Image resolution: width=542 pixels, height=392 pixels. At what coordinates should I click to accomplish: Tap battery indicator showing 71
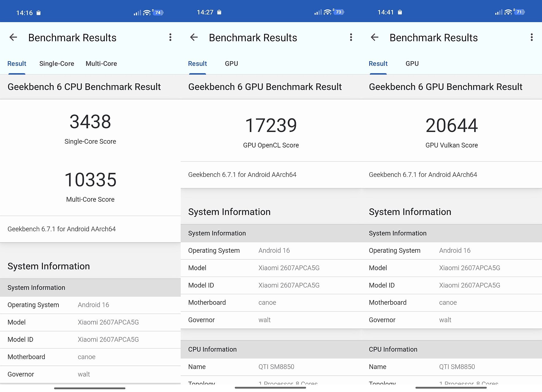tap(519, 12)
